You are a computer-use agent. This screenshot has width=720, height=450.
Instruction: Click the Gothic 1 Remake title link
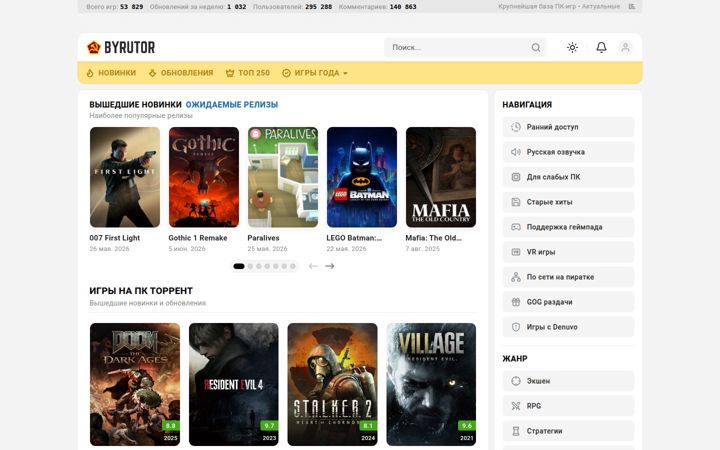click(198, 238)
